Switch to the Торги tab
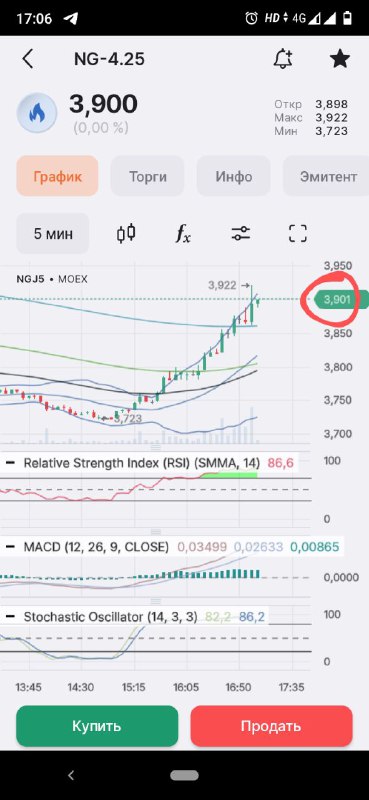Screen dimensions: 369x800 click(x=147, y=177)
